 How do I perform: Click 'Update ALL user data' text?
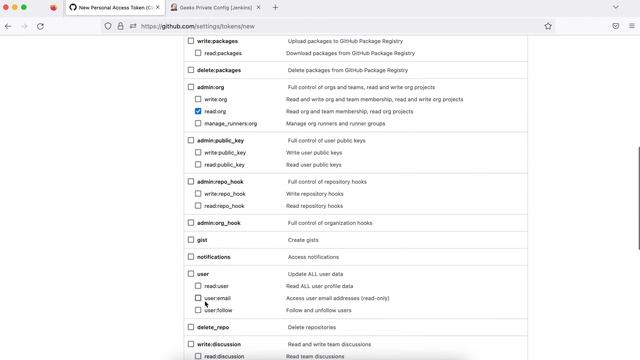(x=315, y=274)
